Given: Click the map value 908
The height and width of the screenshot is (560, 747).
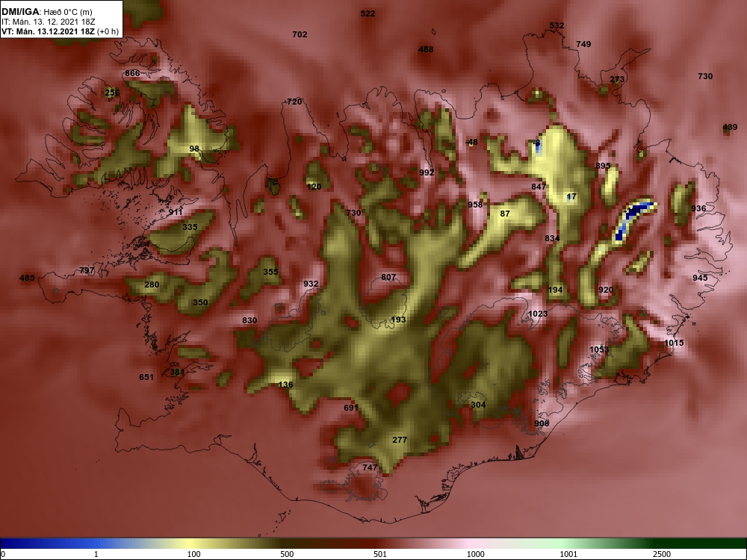Looking at the screenshot, I should tap(542, 424).
